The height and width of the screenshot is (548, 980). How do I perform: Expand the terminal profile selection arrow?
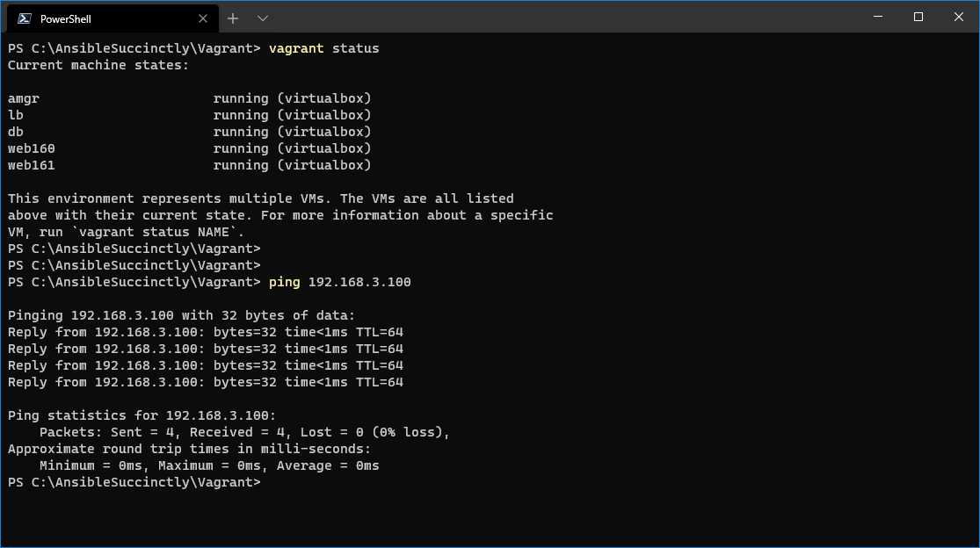[x=260, y=18]
